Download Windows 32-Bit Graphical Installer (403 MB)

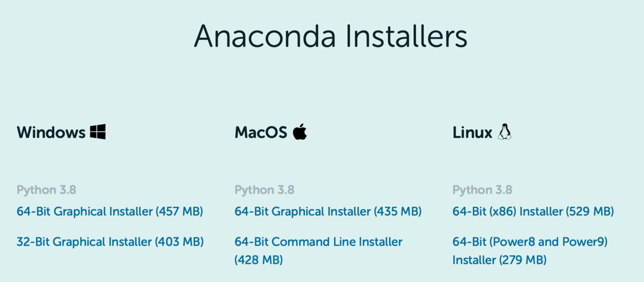[x=110, y=242]
